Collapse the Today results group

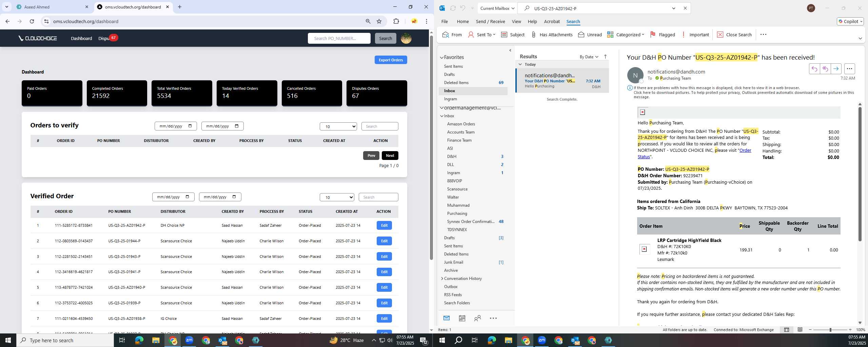(x=520, y=64)
